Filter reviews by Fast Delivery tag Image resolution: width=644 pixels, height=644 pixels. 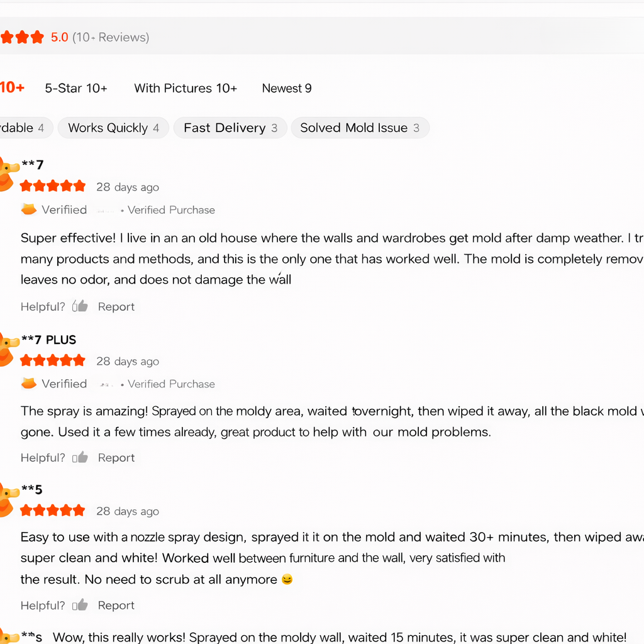[x=230, y=128]
